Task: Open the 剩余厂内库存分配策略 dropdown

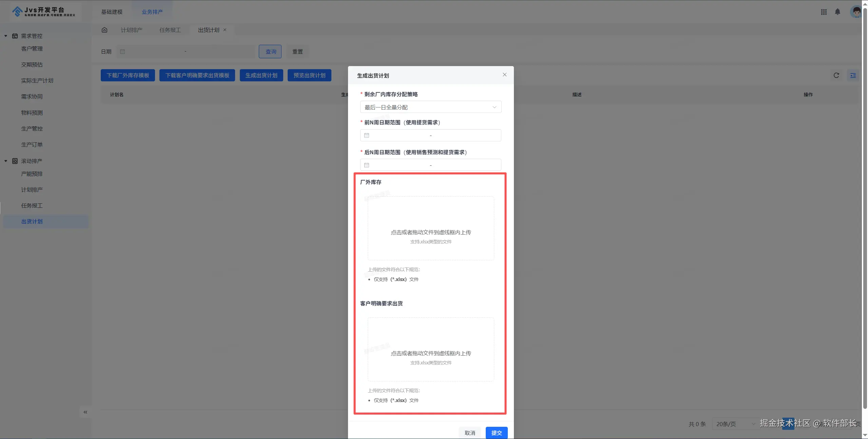Action: (430, 107)
